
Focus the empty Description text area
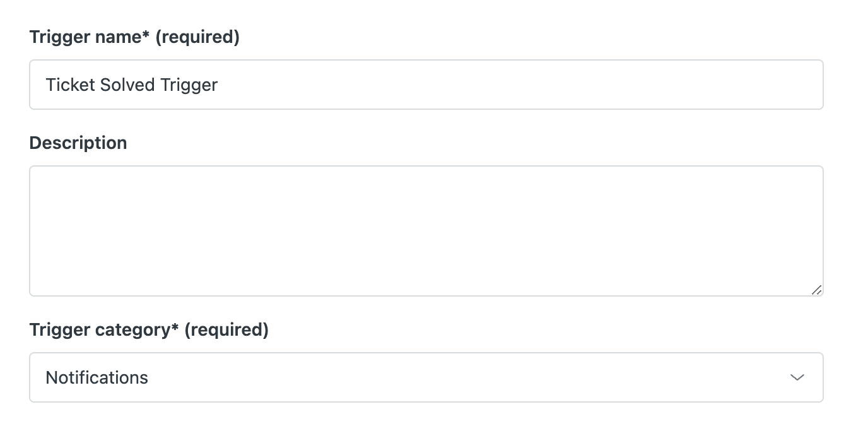point(426,230)
